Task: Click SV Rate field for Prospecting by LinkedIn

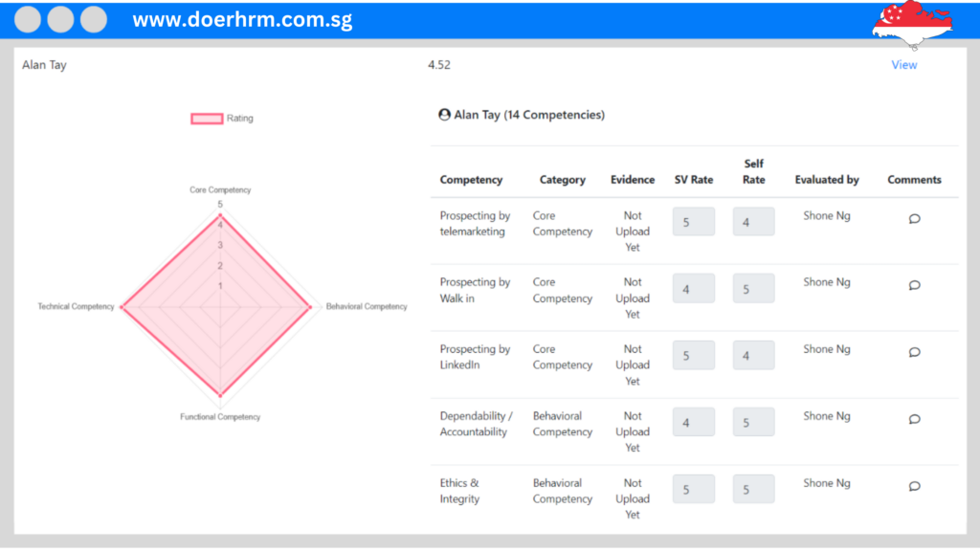Action: pyautogui.click(x=694, y=356)
